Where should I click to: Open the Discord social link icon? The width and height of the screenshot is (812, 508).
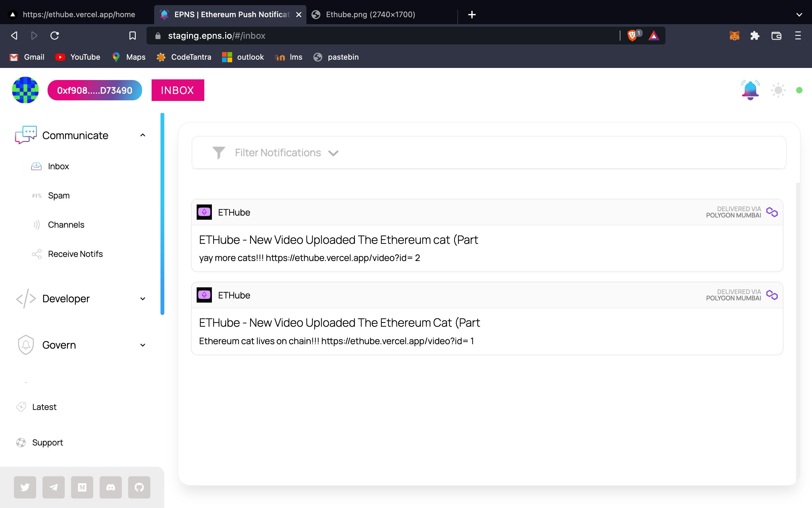click(x=110, y=487)
